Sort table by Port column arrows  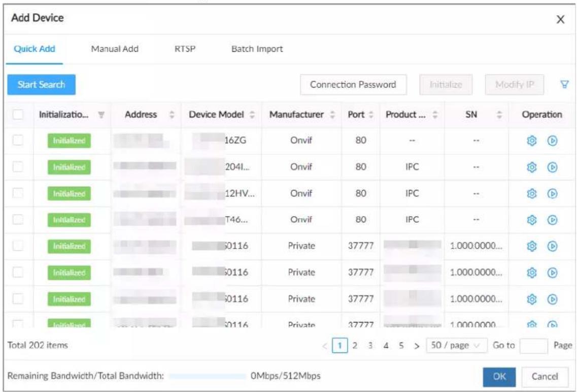[371, 115]
